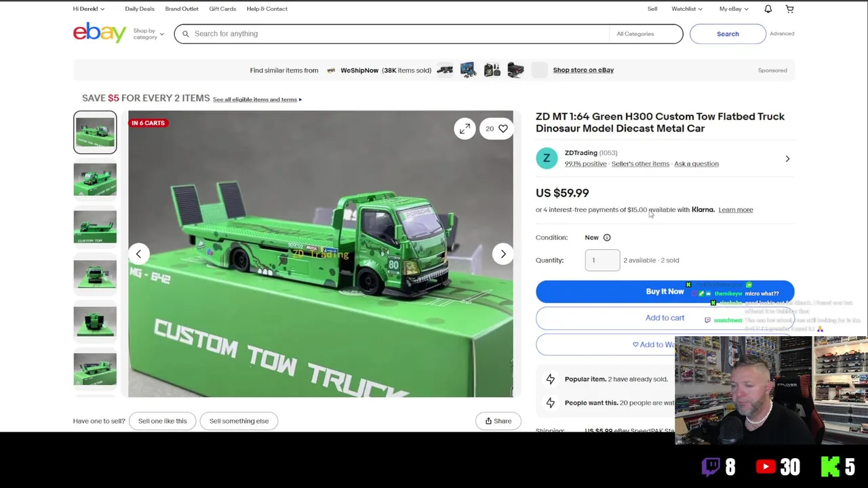
Task: Open Klarna Learn more link
Action: [x=736, y=210]
